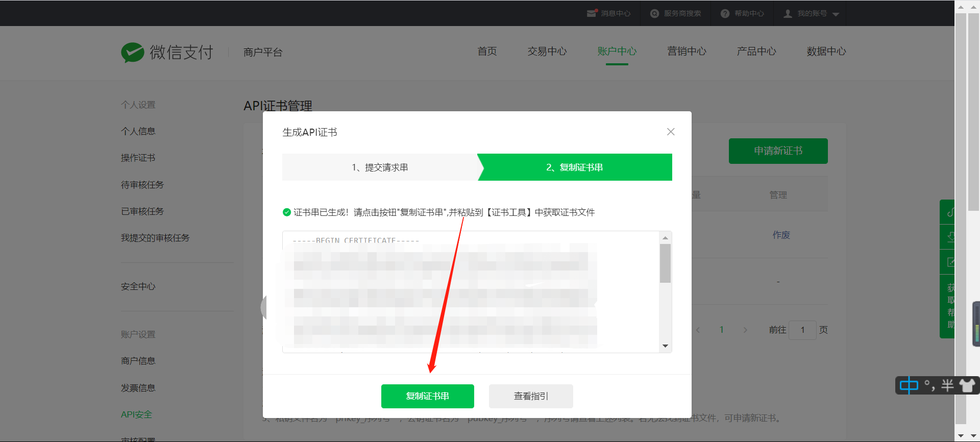The image size is (980, 442).
Task: Go to the previous page arrow
Action: click(698, 330)
